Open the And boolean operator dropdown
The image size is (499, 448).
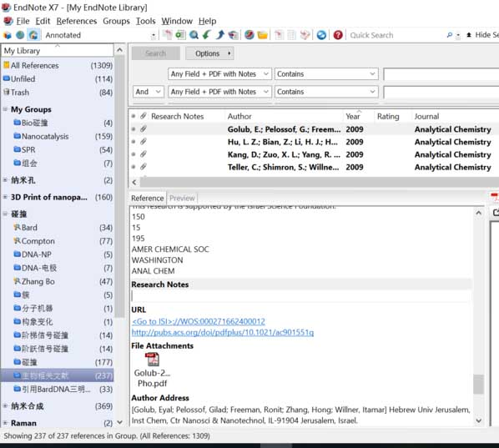point(148,92)
